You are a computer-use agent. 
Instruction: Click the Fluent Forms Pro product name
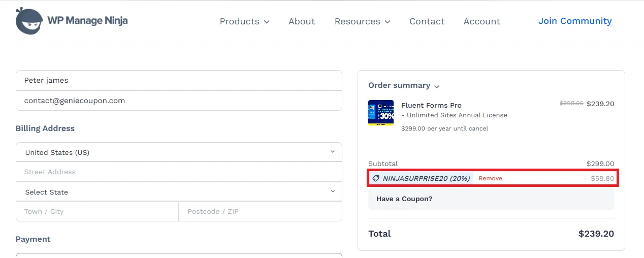click(431, 105)
